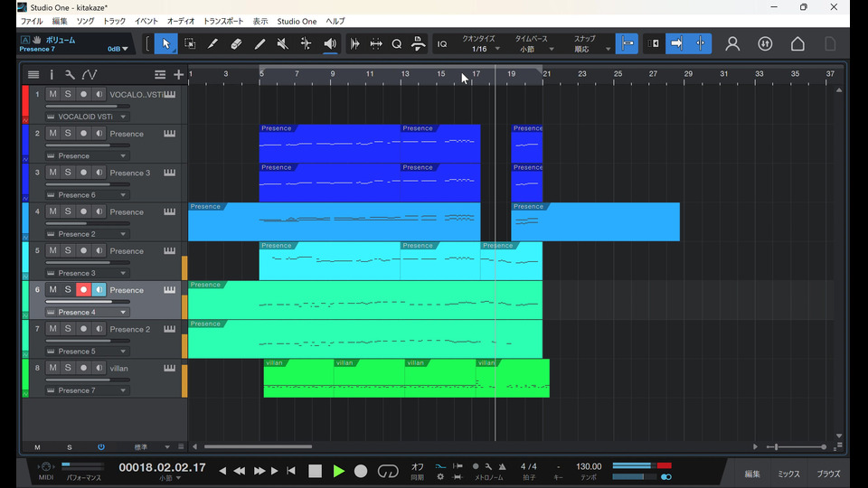Click the Stop button
Screen dimensions: 868x488
point(315,471)
